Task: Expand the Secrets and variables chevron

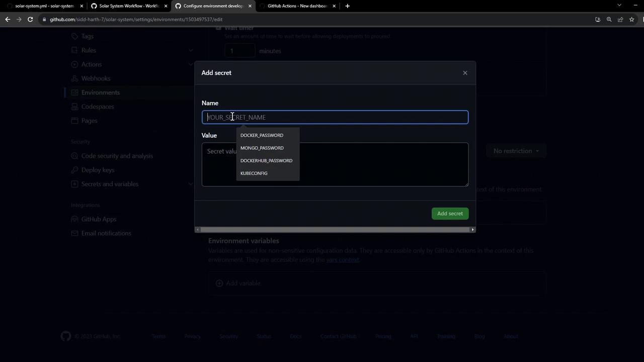Action: point(191,184)
